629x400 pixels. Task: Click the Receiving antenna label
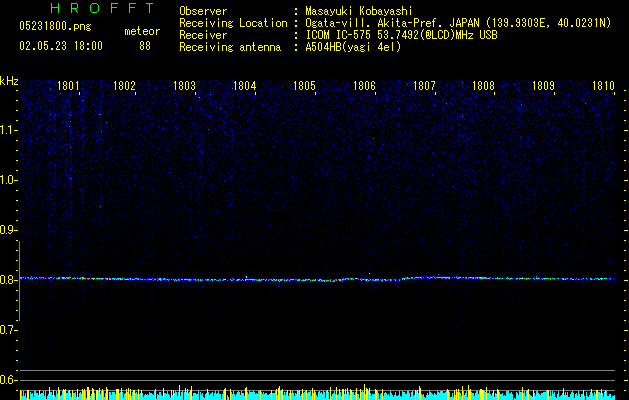[x=230, y=47]
